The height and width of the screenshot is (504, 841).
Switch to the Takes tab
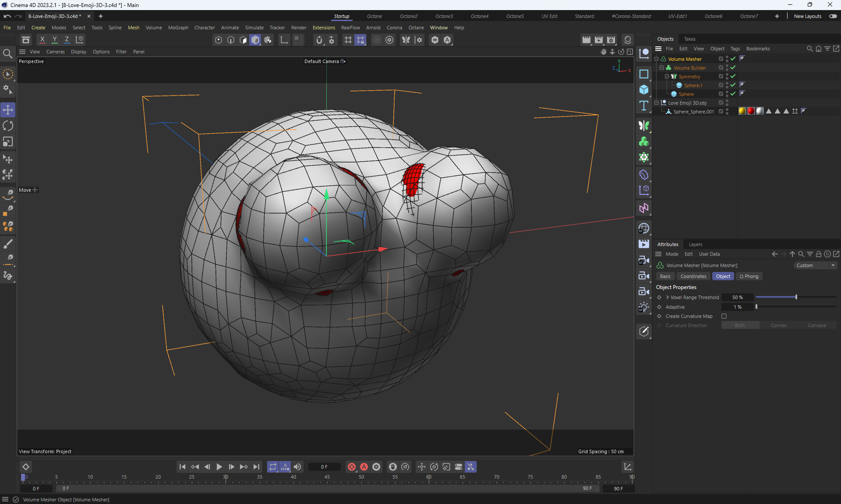(x=689, y=39)
